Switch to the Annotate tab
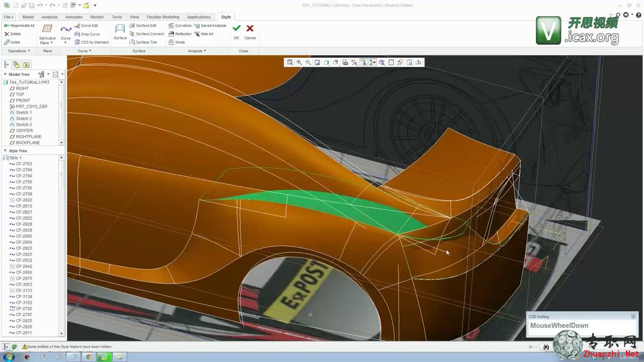The width and height of the screenshot is (644, 362). click(x=73, y=17)
